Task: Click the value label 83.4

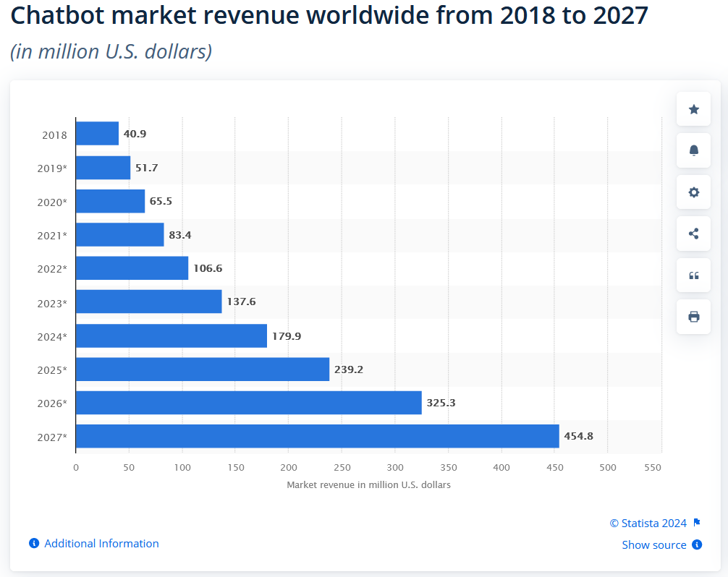Action: pyautogui.click(x=180, y=235)
